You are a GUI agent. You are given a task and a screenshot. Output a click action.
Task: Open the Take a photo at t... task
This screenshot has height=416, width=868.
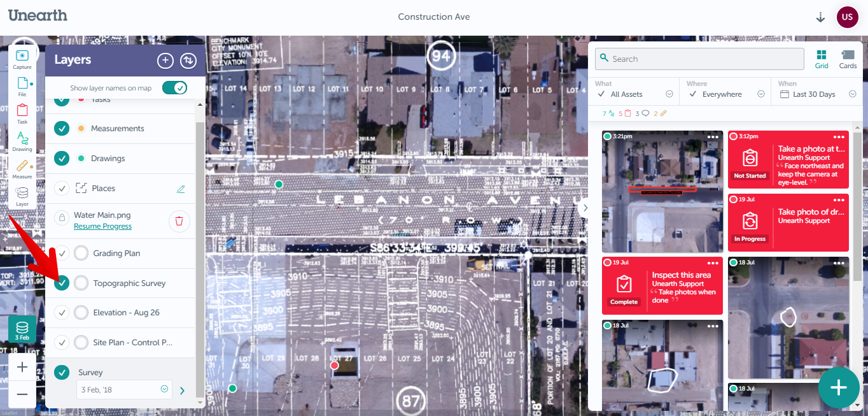pos(788,159)
